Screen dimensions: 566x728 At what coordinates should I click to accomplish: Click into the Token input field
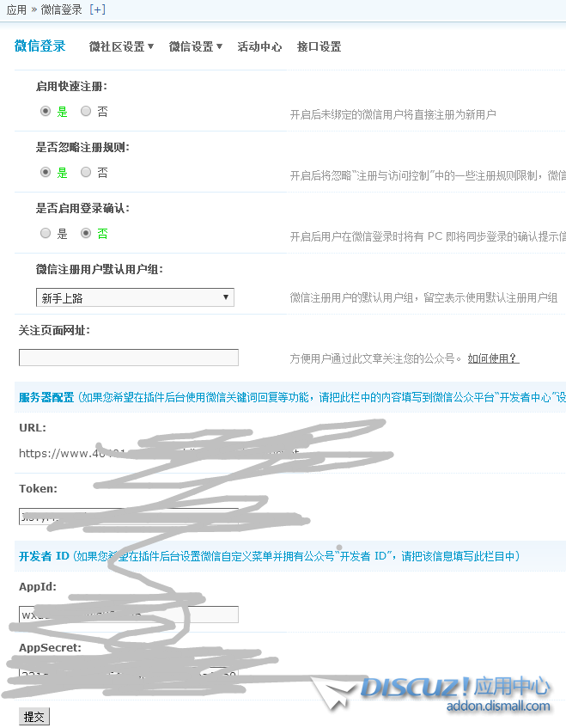click(x=129, y=516)
